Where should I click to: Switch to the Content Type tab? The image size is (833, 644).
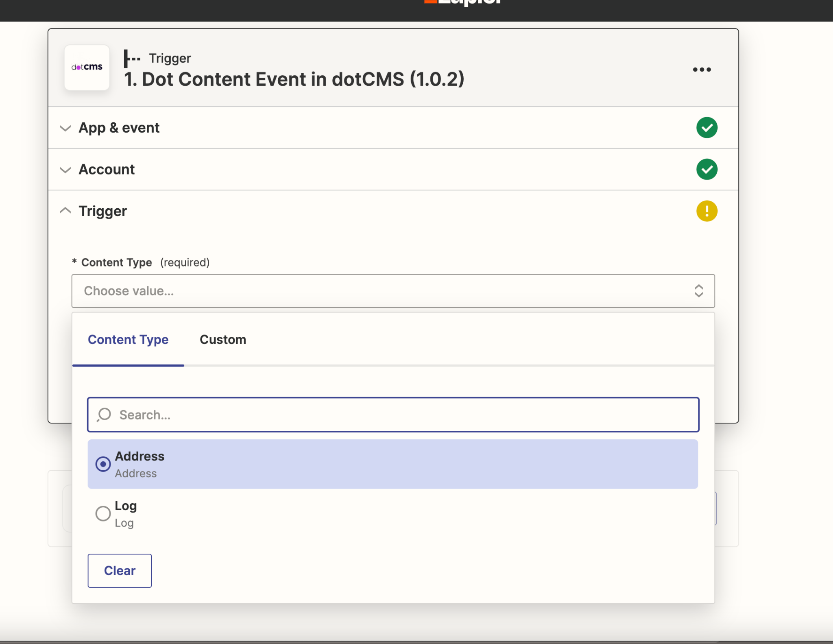[x=128, y=340]
